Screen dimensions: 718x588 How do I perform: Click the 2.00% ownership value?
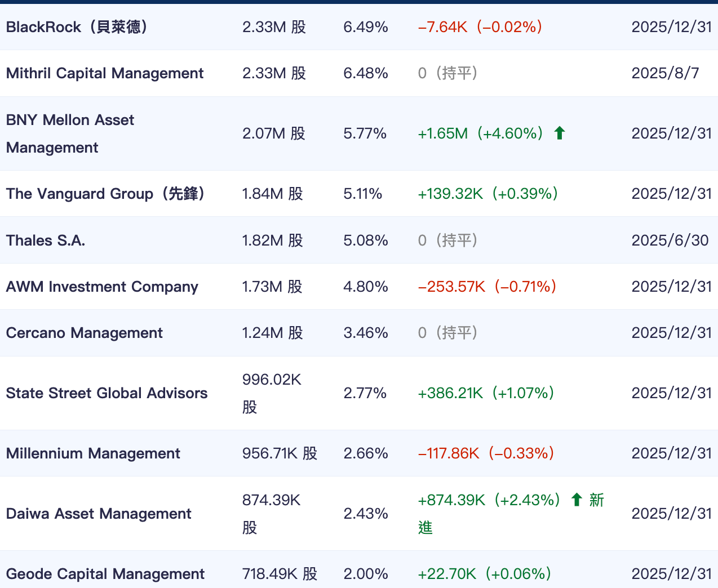[x=366, y=574]
